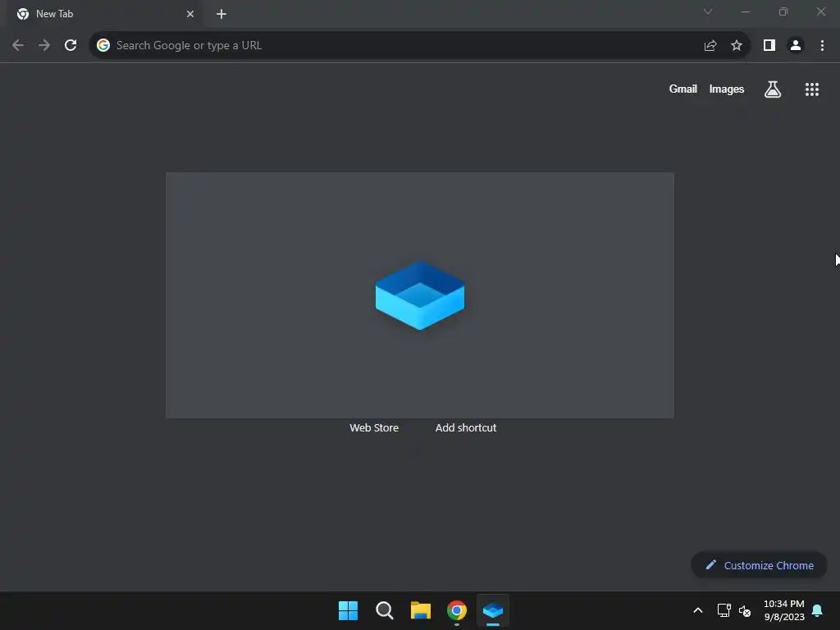Viewport: 840px width, 630px height.
Task: Close the New Tab tab
Action: click(x=190, y=14)
